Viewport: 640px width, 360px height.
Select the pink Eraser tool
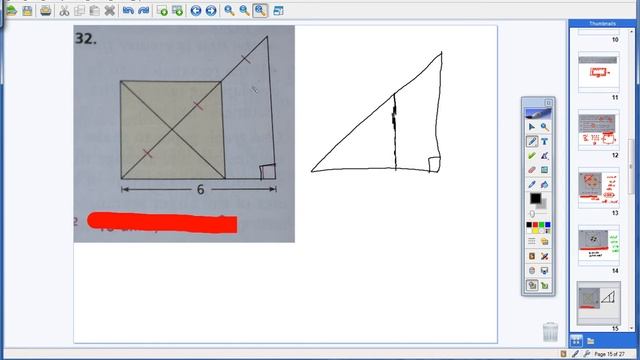tap(531, 170)
